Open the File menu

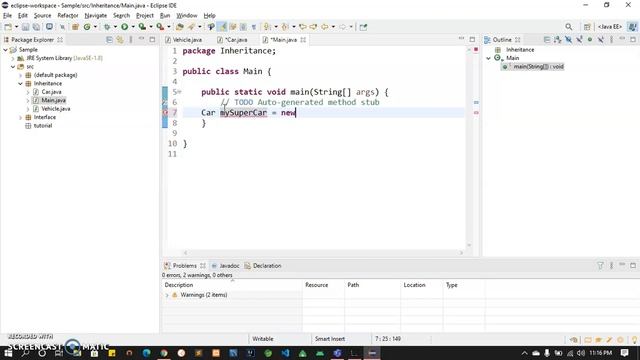[7, 16]
